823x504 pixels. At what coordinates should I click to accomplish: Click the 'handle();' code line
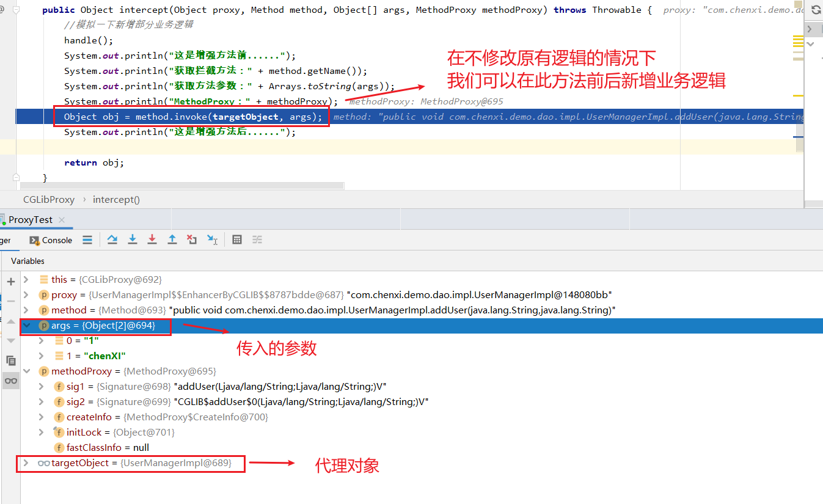(x=89, y=40)
